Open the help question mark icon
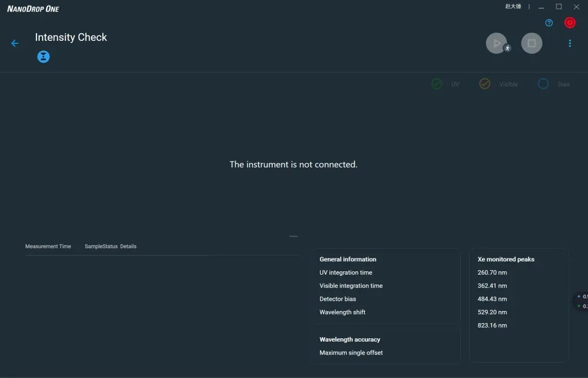Image resolution: width=588 pixels, height=378 pixels. pos(549,23)
